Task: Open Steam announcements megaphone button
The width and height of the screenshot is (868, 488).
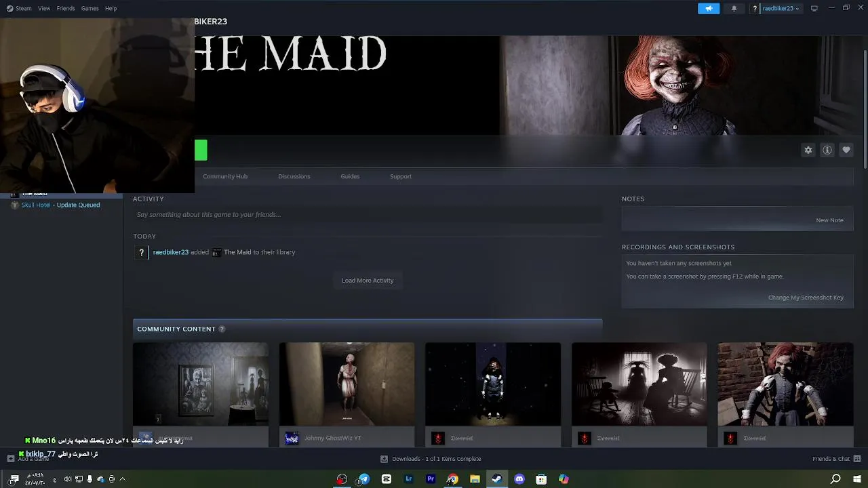Action: (x=709, y=8)
